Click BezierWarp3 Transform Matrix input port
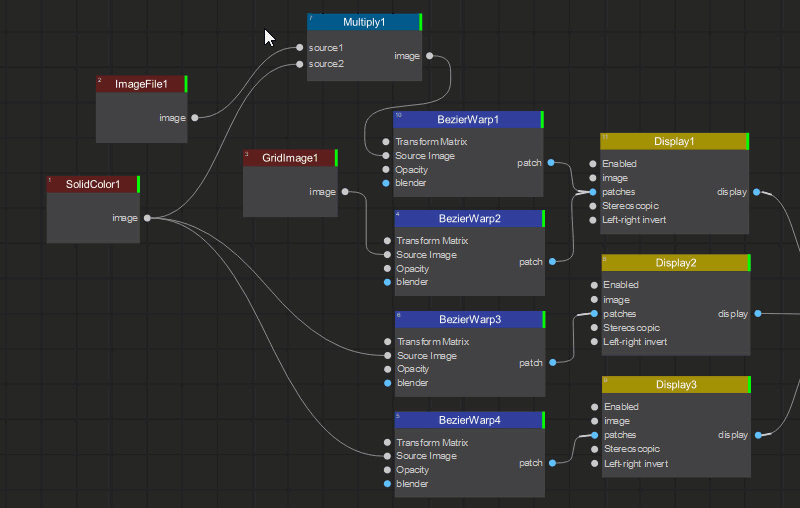This screenshot has height=508, width=800. [388, 342]
